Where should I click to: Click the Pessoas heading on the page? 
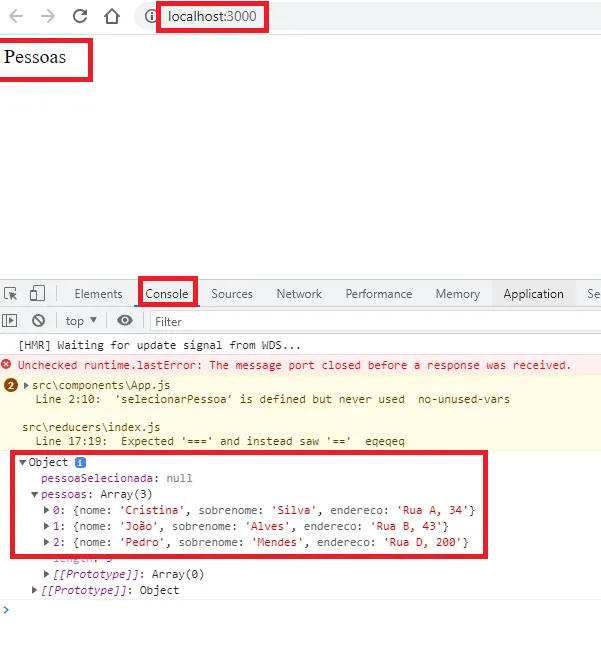point(35,57)
